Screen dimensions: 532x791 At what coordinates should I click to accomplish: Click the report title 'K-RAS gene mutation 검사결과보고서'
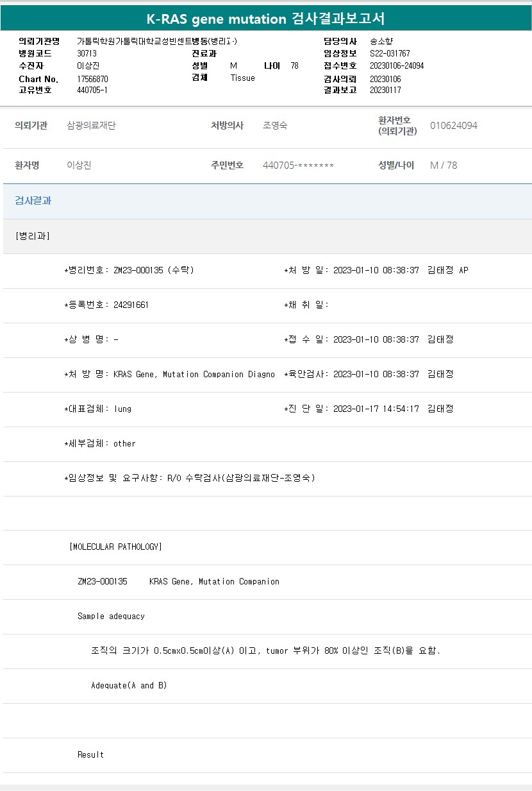pyautogui.click(x=265, y=19)
